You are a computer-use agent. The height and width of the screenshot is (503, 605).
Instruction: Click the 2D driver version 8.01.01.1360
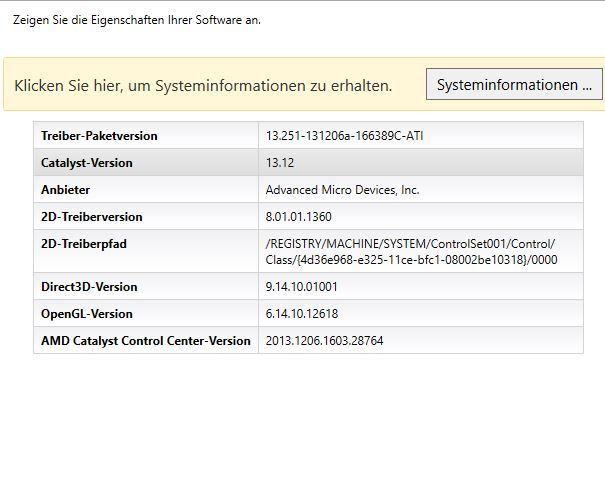(298, 217)
